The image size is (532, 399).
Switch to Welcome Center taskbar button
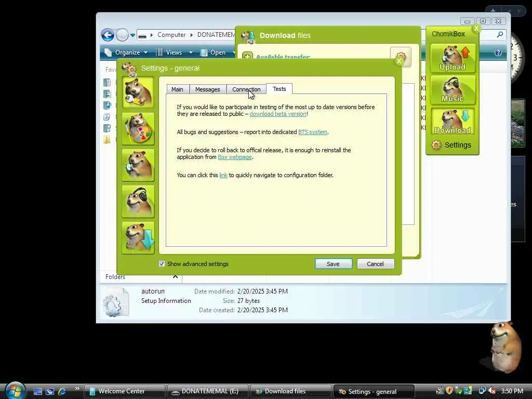tap(125, 391)
